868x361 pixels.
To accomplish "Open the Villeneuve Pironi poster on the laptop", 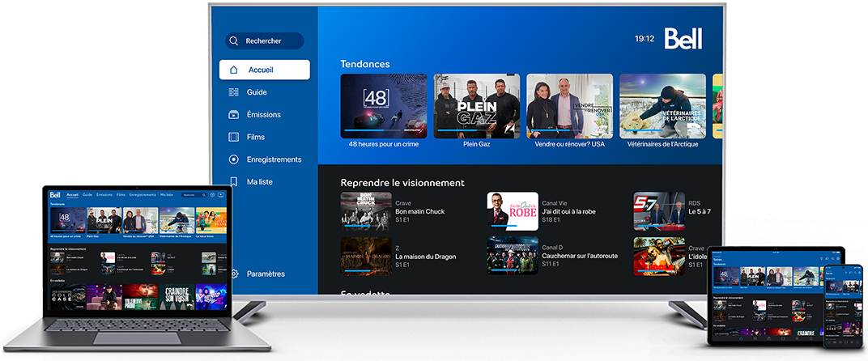I will (141, 297).
